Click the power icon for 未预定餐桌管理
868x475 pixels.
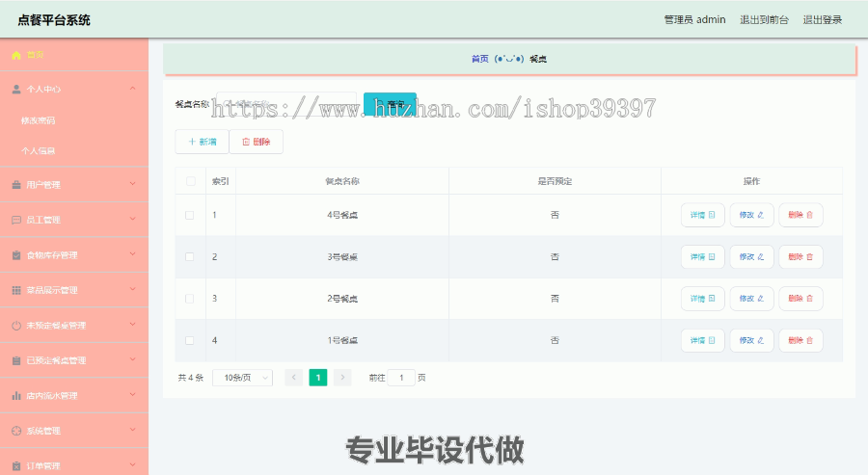pyautogui.click(x=16, y=325)
